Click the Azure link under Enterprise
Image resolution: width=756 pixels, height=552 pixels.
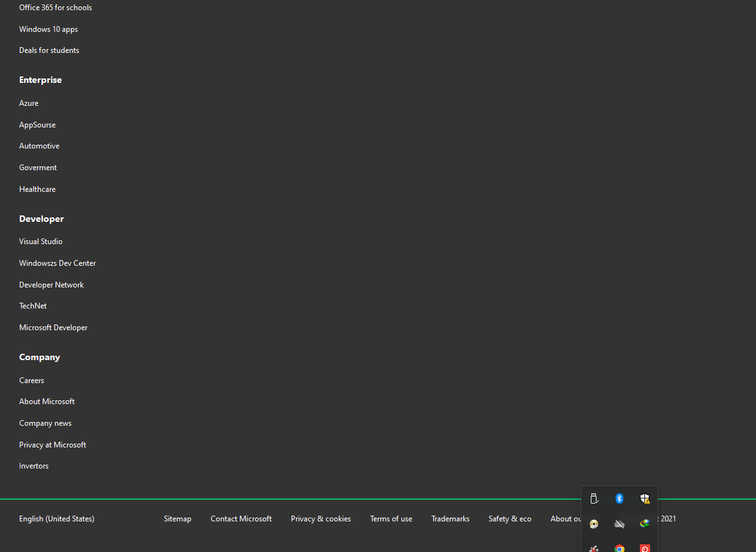(x=29, y=103)
